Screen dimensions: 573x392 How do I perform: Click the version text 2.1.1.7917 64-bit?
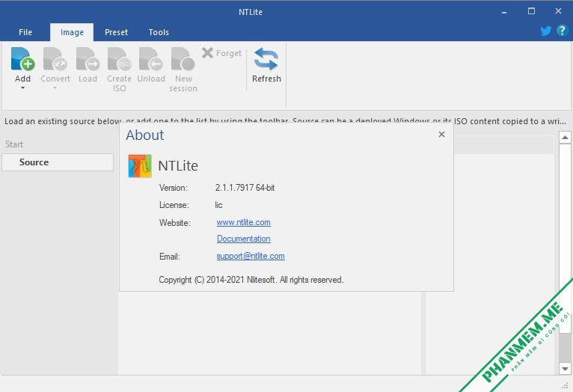(245, 188)
